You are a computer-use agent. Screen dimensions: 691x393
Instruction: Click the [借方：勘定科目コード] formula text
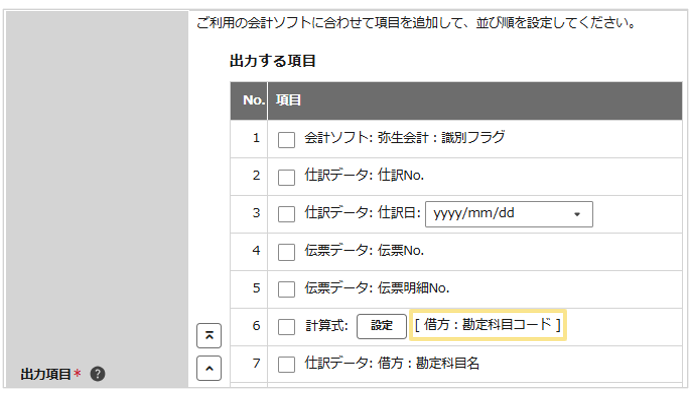click(487, 325)
